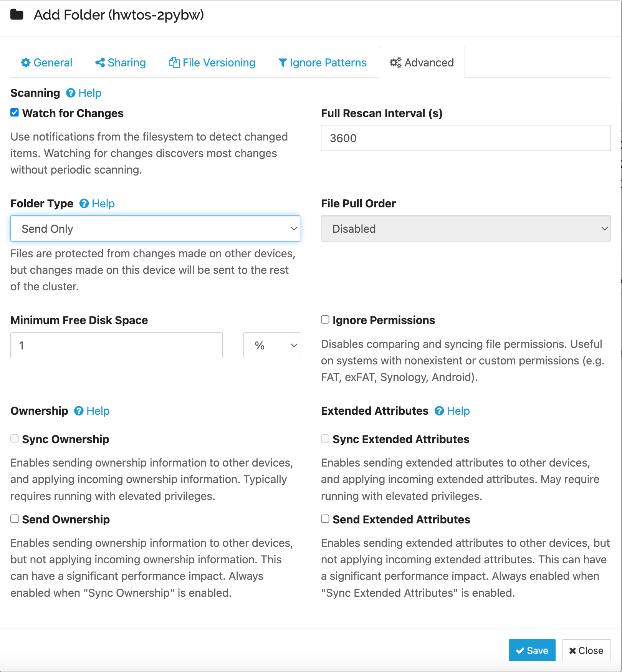Tick the Send Ownership checkbox
The height and width of the screenshot is (672, 622).
pos(15,519)
